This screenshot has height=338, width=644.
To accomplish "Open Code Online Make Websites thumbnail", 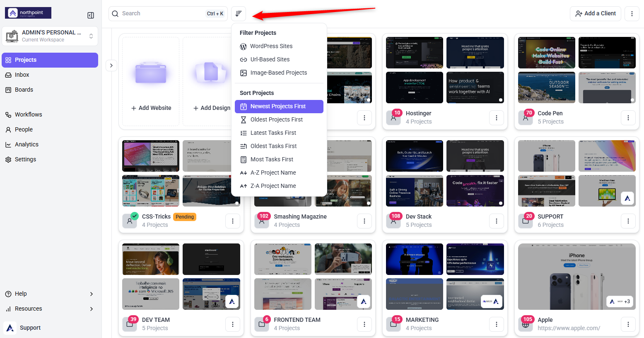I will coord(546,53).
